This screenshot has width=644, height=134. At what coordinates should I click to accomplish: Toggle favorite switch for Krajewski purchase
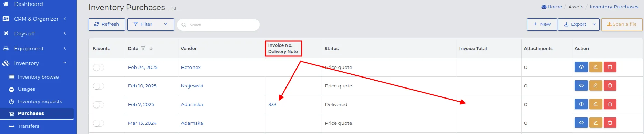pos(98,86)
